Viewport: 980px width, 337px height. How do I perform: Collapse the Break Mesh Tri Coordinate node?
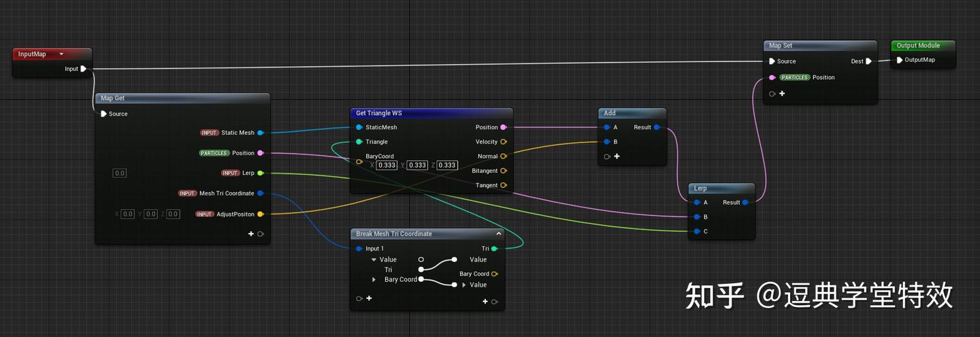tap(498, 234)
